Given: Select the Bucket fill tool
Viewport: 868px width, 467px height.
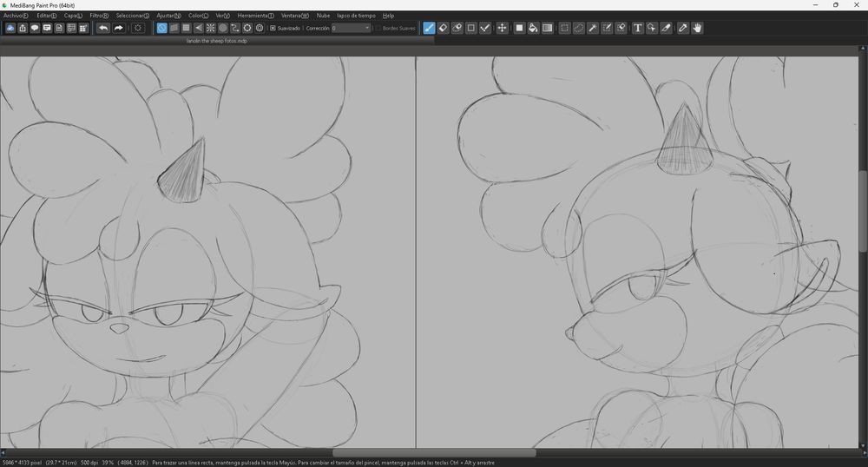Looking at the screenshot, I should coord(533,28).
